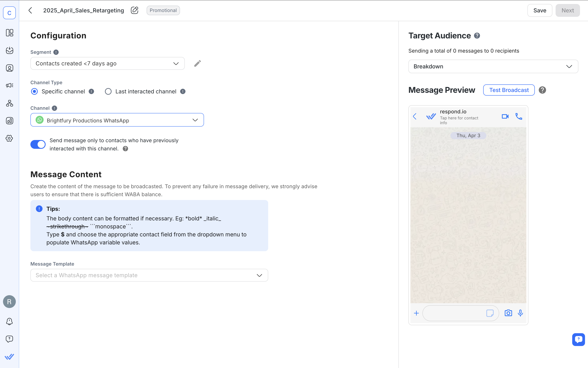
Task: Toggle send only to previously interacted contacts
Action: (38, 144)
